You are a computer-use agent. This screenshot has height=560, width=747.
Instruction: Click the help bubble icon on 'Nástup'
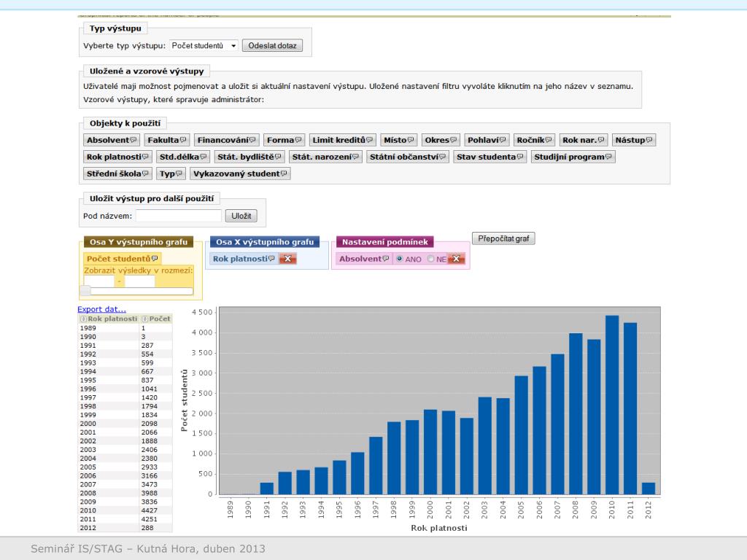(x=649, y=139)
